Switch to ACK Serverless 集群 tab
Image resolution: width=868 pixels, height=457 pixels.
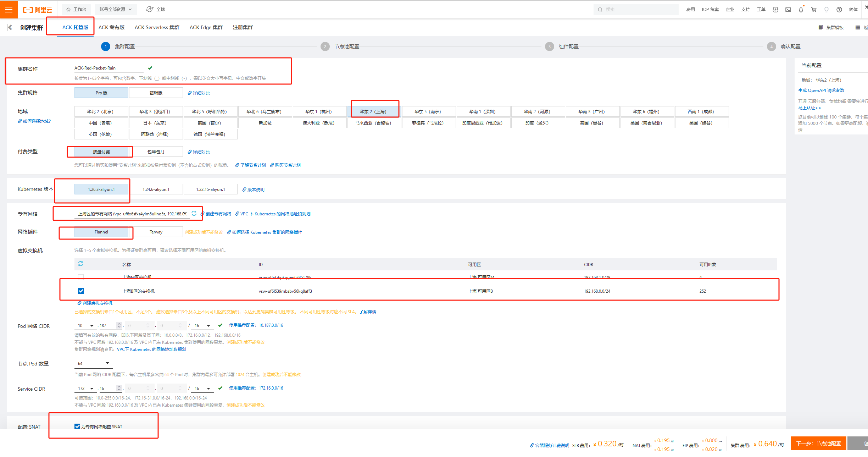pos(157,27)
